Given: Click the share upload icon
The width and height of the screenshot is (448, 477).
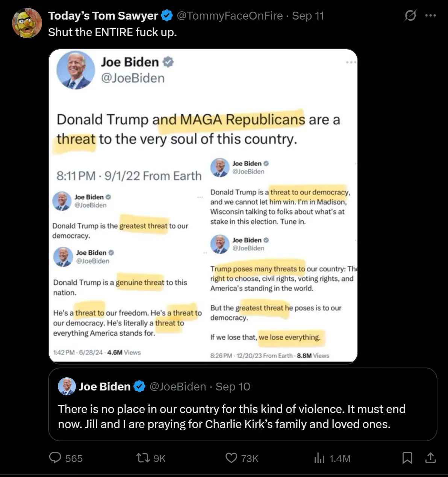Looking at the screenshot, I should pyautogui.click(x=430, y=458).
